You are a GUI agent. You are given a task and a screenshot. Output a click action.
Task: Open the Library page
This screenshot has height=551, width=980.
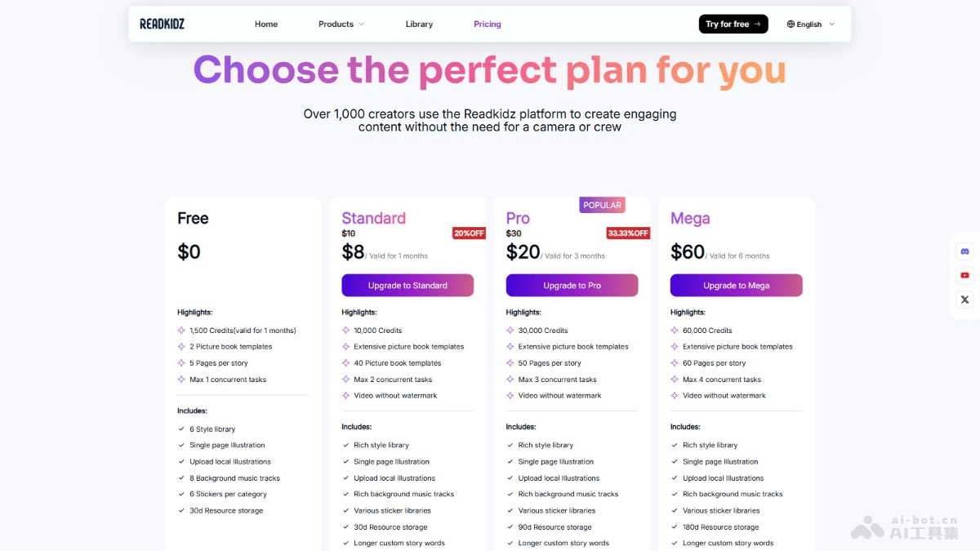click(419, 24)
